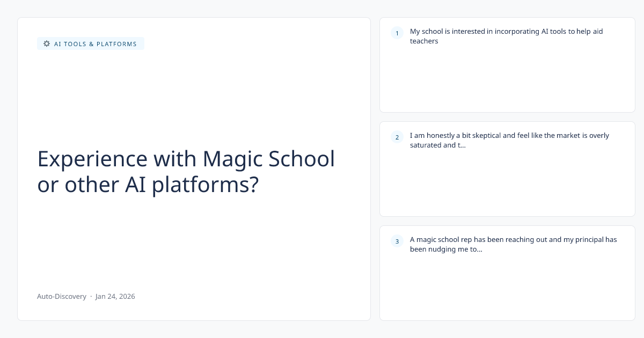Click the blank area of the first excerpt card
The height and width of the screenshot is (338, 644).
pyautogui.click(x=507, y=80)
